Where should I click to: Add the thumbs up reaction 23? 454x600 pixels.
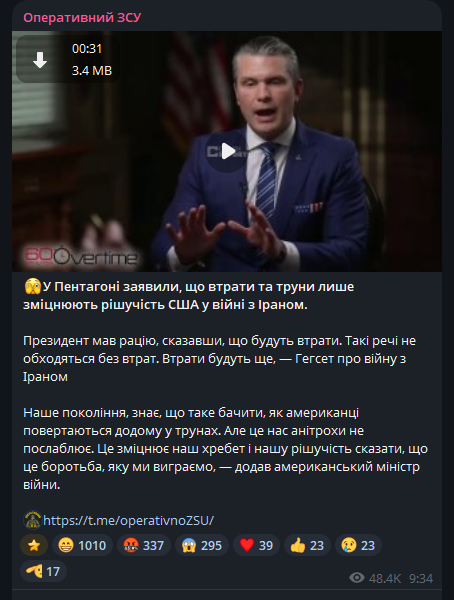(307, 545)
